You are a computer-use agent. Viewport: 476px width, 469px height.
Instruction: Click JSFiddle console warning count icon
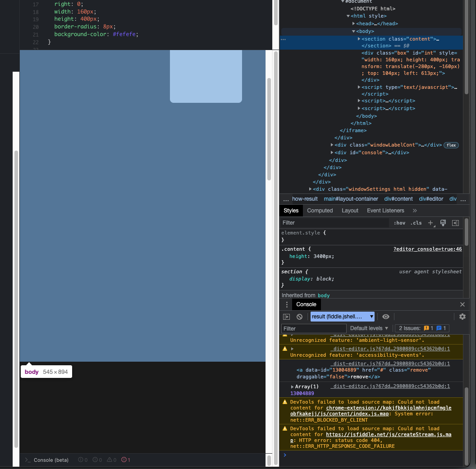[111, 460]
